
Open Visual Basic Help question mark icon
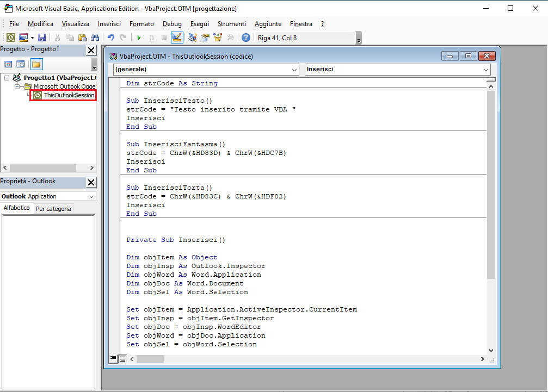coord(246,38)
